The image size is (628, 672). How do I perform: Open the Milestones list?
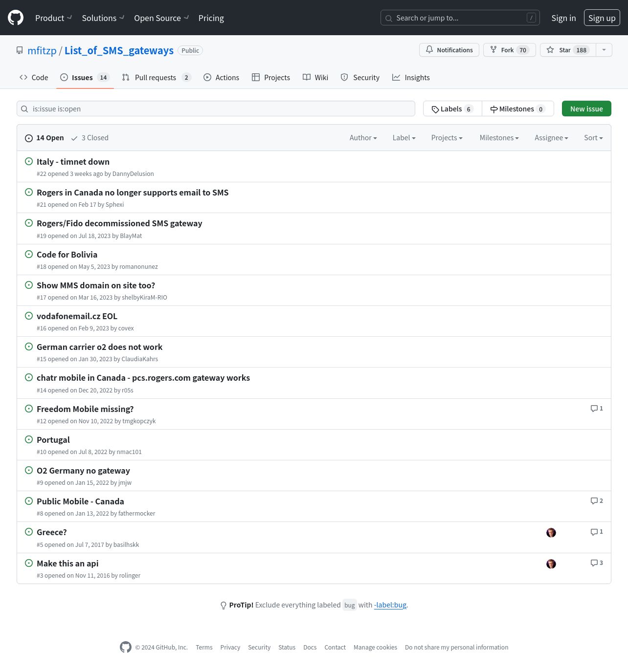(517, 108)
